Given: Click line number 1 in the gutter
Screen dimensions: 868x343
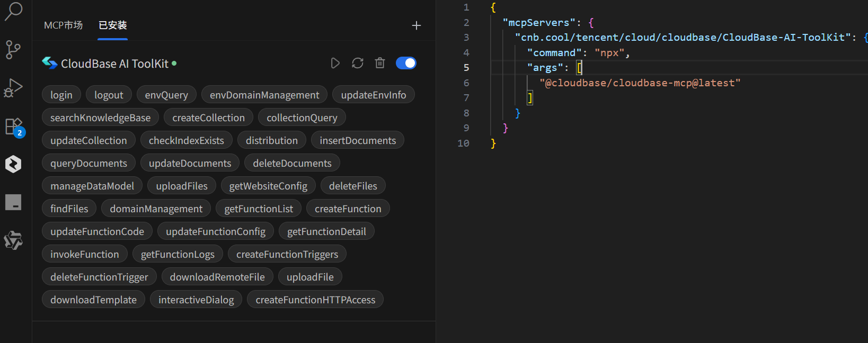Looking at the screenshot, I should [x=466, y=7].
